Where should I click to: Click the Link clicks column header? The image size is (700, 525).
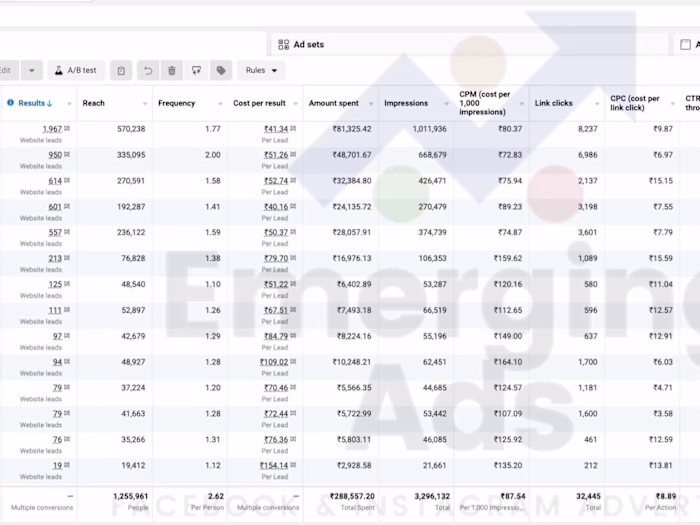tap(554, 103)
